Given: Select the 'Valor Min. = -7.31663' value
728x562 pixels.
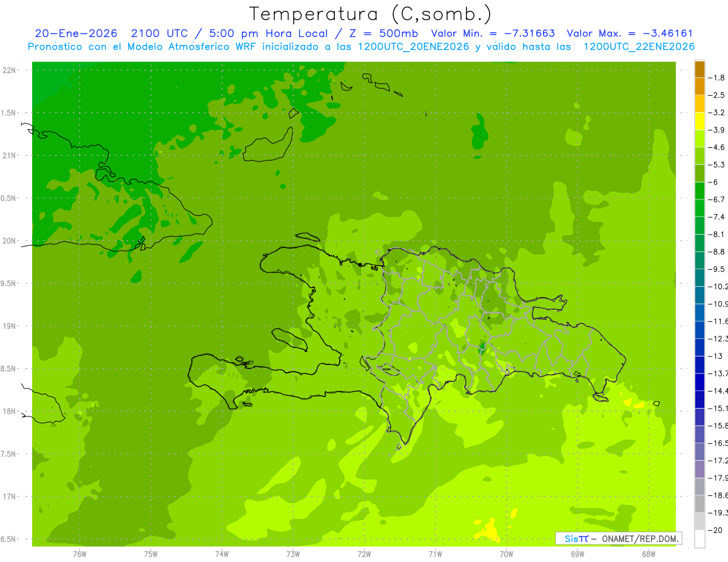Looking at the screenshot, I should click(x=493, y=33).
